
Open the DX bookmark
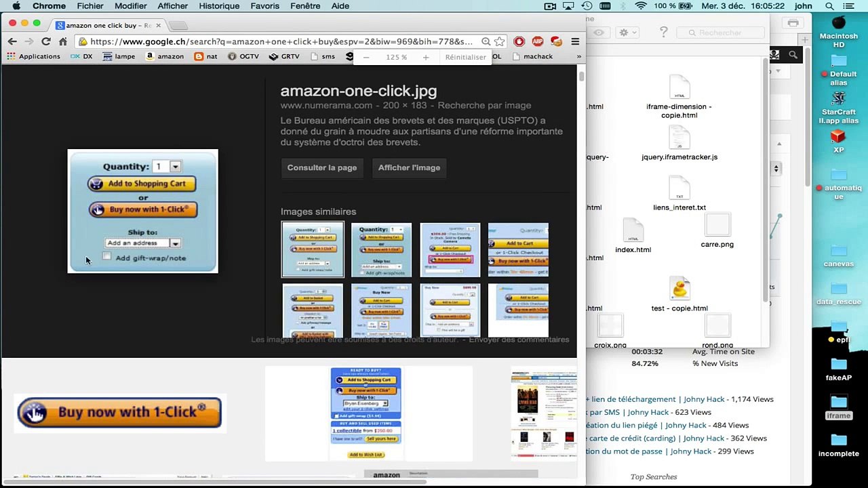[x=81, y=56]
